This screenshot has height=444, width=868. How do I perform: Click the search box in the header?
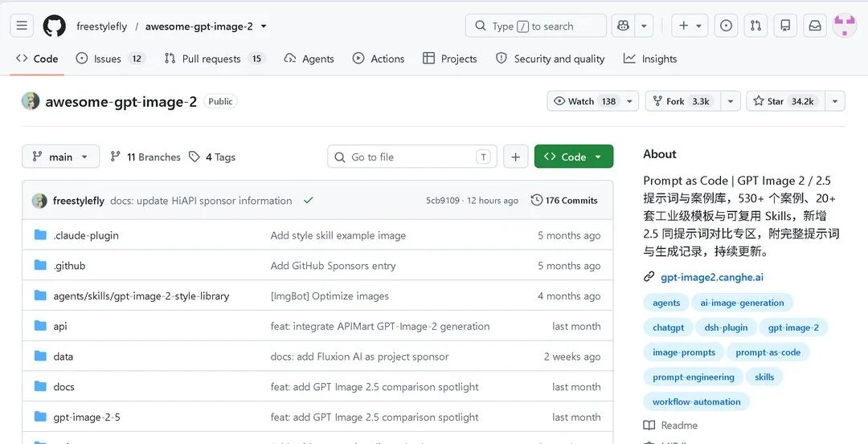coord(536,26)
